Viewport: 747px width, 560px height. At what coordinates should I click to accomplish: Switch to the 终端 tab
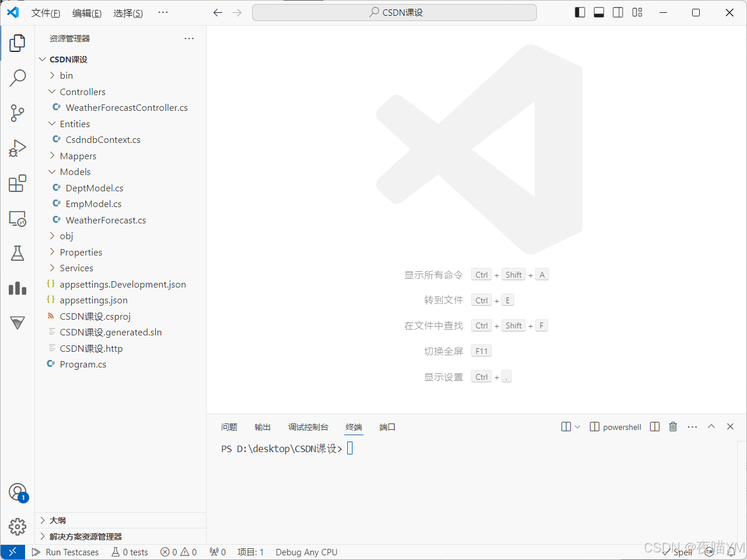coord(354,427)
